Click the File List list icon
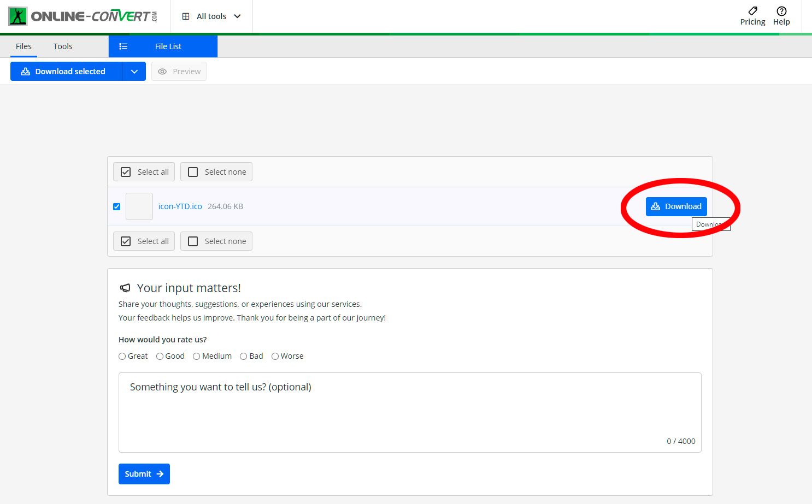Screen dimensions: 812x504 [123, 46]
